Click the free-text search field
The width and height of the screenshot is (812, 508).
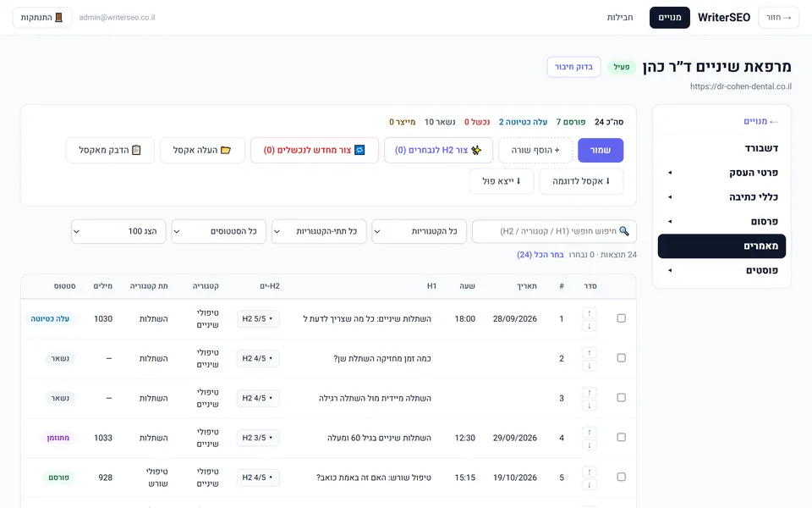[x=554, y=231]
